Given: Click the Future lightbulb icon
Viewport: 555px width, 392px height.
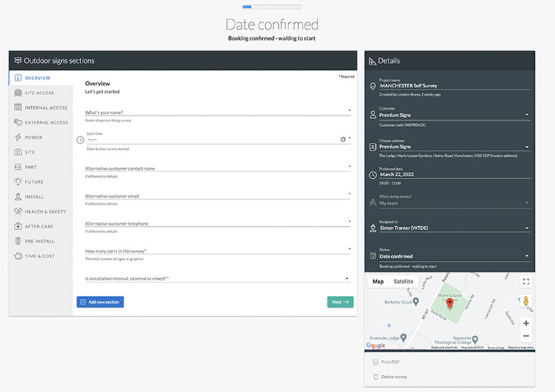Looking at the screenshot, I should 18,182.
